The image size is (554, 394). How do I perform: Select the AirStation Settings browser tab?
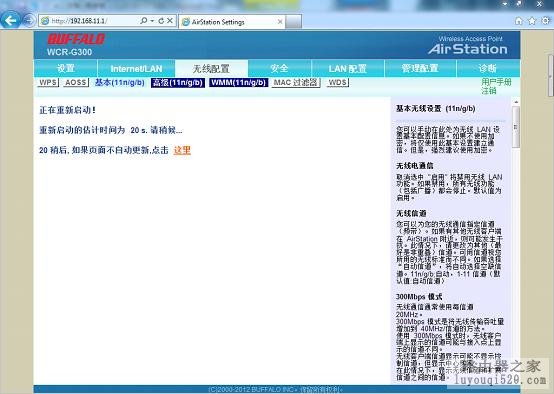[231, 22]
